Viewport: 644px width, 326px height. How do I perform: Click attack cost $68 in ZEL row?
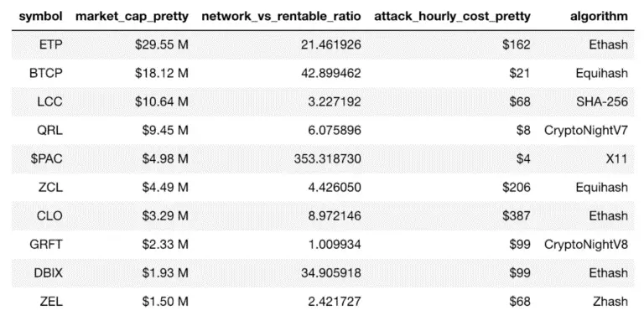(520, 302)
